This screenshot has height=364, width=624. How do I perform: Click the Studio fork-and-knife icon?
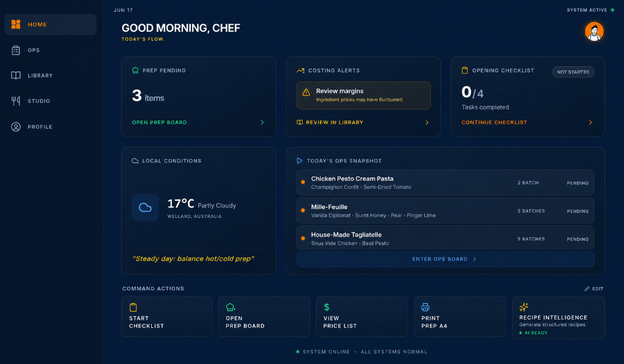(16, 101)
